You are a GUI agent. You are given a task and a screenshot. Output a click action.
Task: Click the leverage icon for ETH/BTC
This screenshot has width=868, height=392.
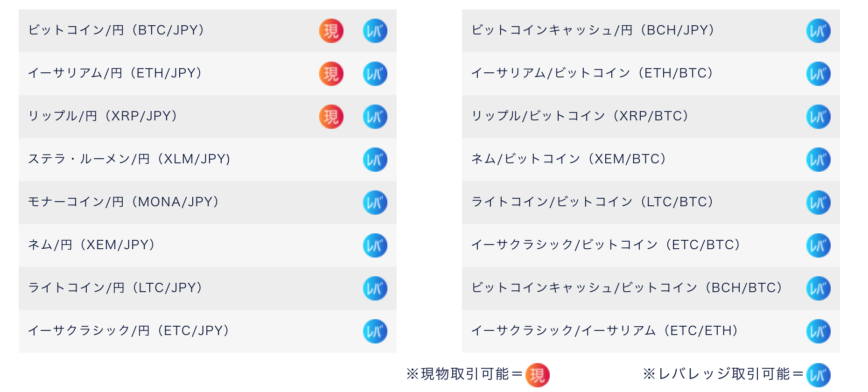point(819,74)
